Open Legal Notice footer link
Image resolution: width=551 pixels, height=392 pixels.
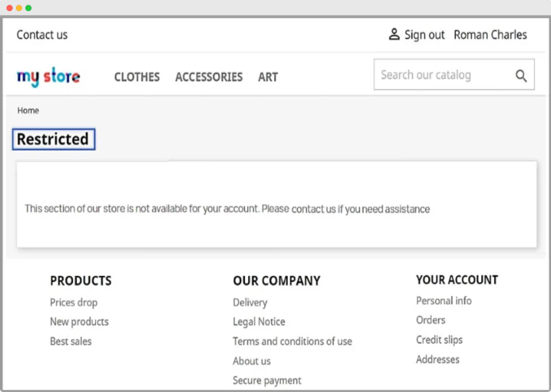(x=259, y=322)
